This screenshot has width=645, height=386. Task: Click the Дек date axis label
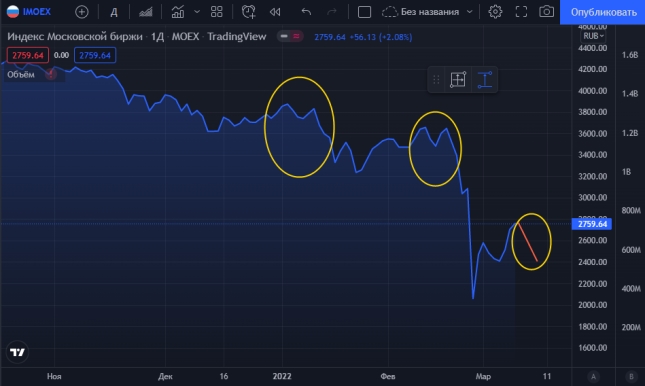tap(165, 376)
